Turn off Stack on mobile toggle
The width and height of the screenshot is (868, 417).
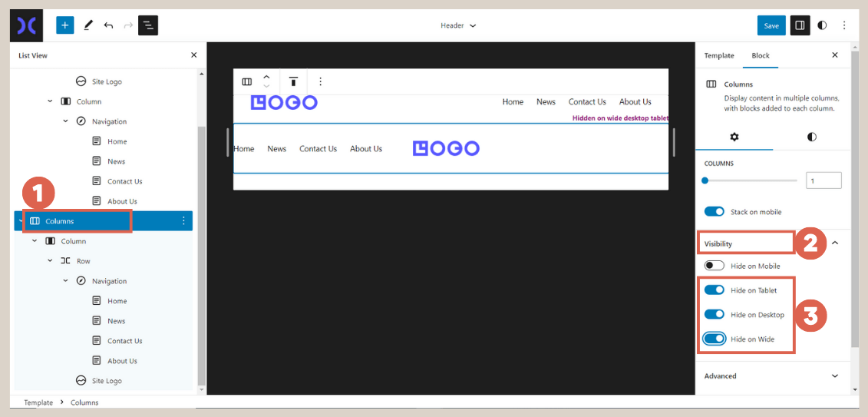click(715, 212)
